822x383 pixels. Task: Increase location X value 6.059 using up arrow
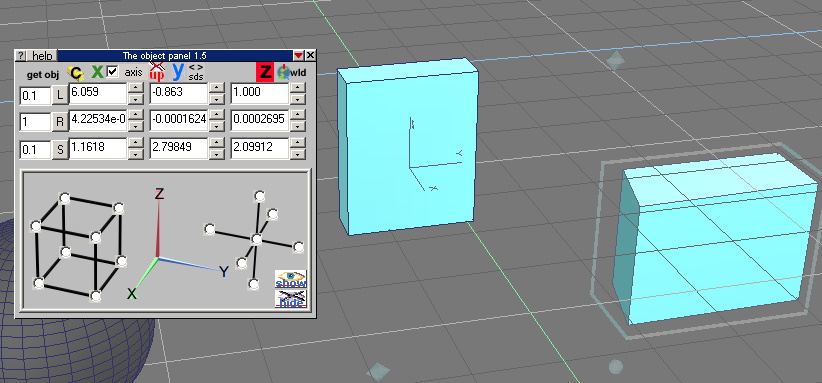(x=136, y=88)
